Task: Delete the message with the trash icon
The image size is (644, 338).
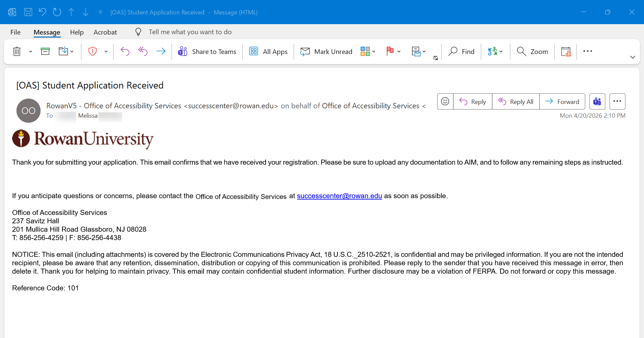Action: click(x=17, y=52)
